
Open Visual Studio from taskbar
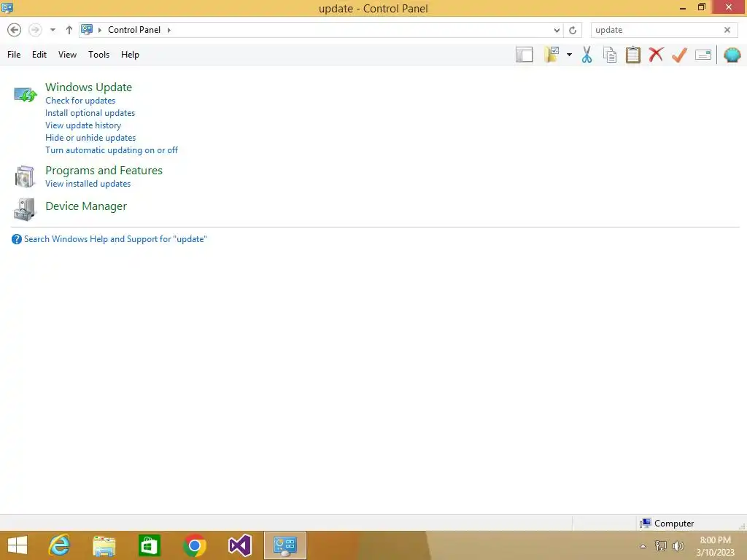click(239, 545)
